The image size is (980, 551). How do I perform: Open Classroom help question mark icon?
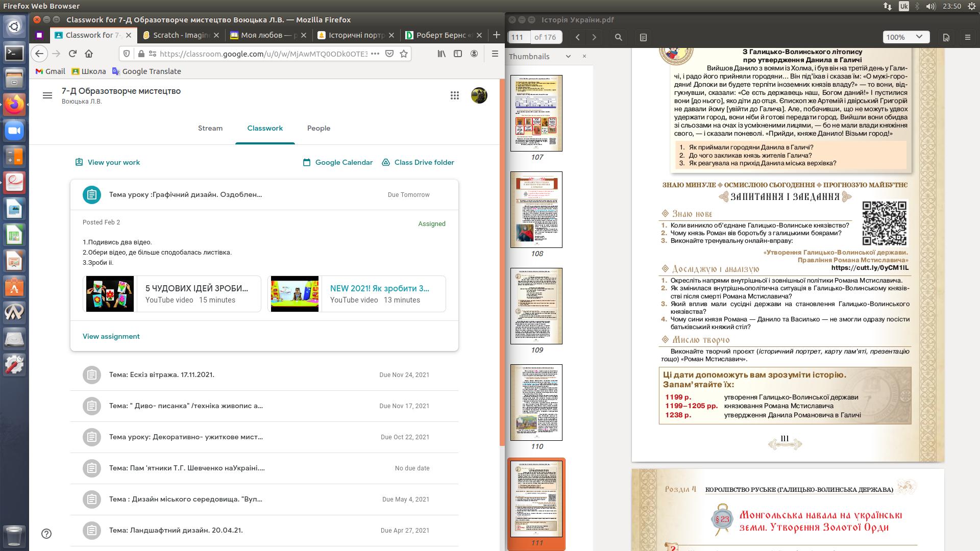click(46, 534)
